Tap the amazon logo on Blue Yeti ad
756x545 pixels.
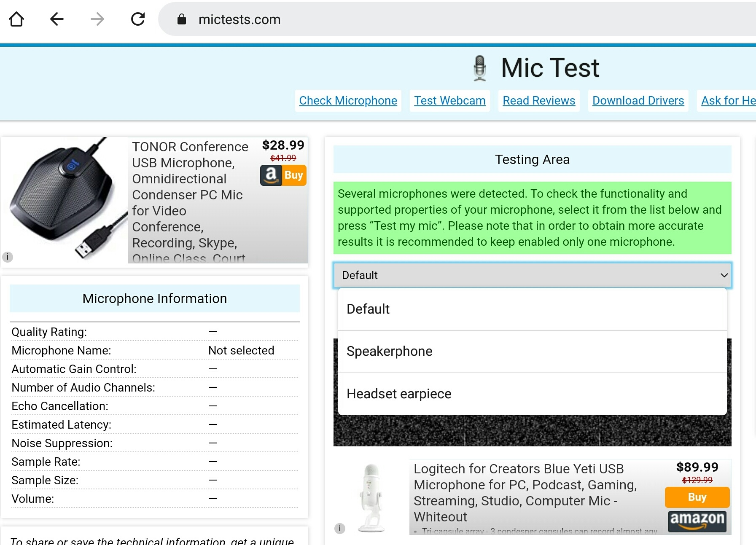pyautogui.click(x=697, y=521)
